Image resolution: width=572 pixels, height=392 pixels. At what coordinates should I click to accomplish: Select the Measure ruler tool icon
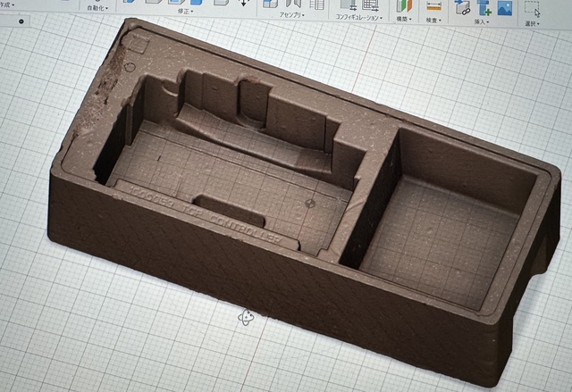click(433, 6)
